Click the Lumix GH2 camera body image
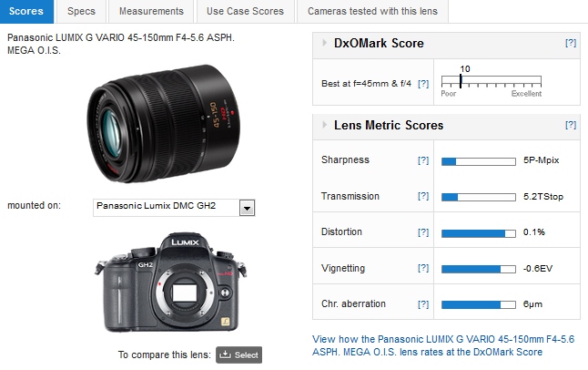The image size is (588, 370). (x=171, y=282)
